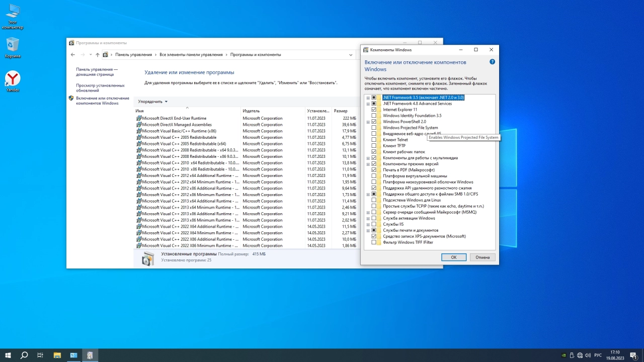Open the Windows Start menu
The height and width of the screenshot is (362, 644).
pos(8,355)
